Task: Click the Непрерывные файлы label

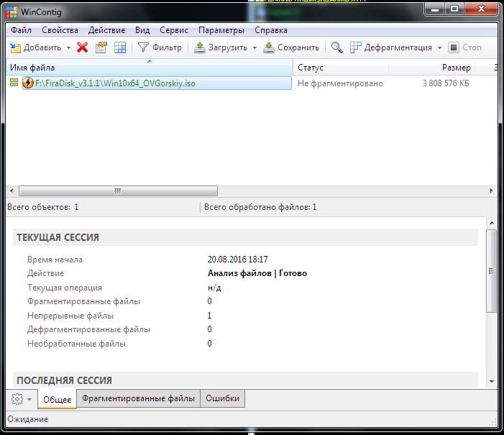Action: pos(70,316)
